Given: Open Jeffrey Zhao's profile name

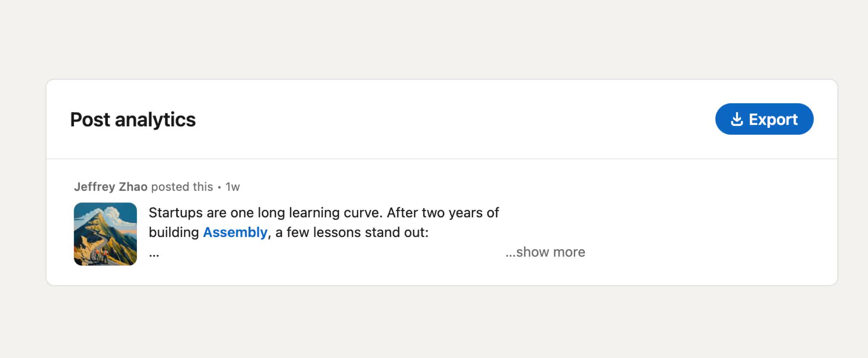Looking at the screenshot, I should 111,187.
